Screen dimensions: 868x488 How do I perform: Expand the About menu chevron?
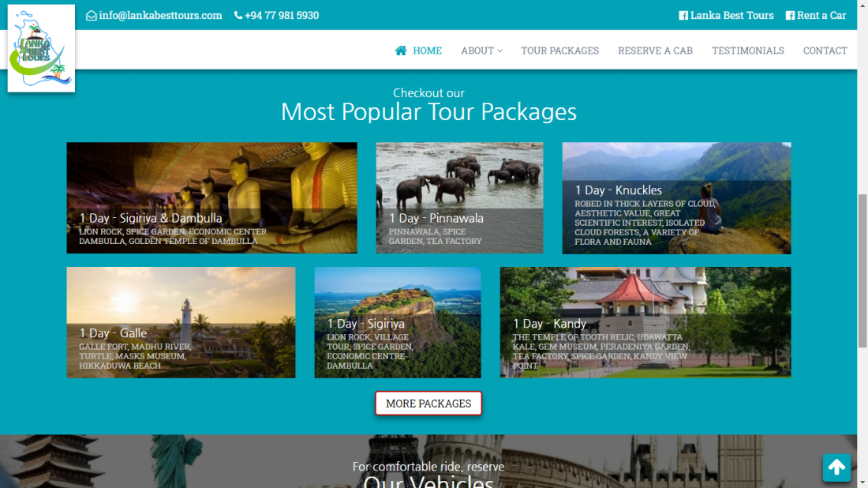click(x=499, y=51)
